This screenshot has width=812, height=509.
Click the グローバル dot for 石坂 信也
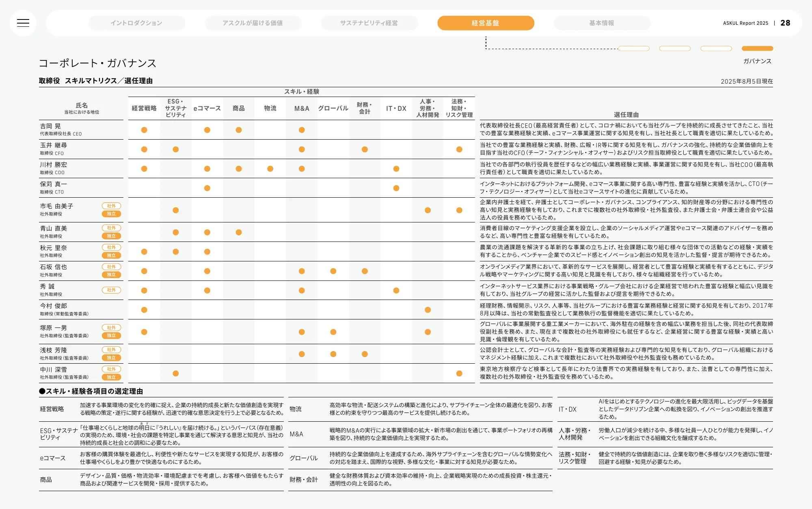click(x=333, y=271)
